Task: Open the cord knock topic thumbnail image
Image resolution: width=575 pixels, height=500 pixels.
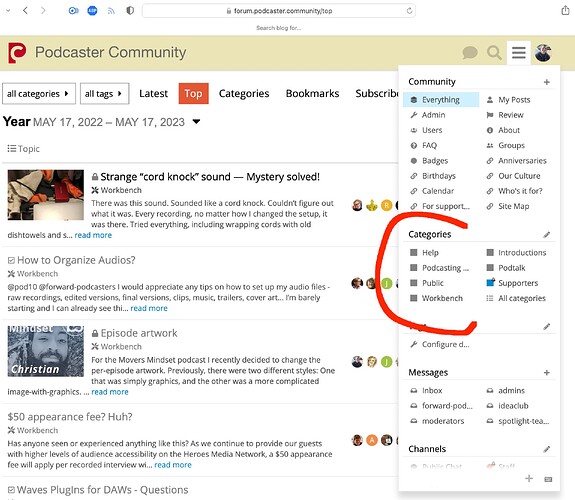Action: click(x=45, y=195)
